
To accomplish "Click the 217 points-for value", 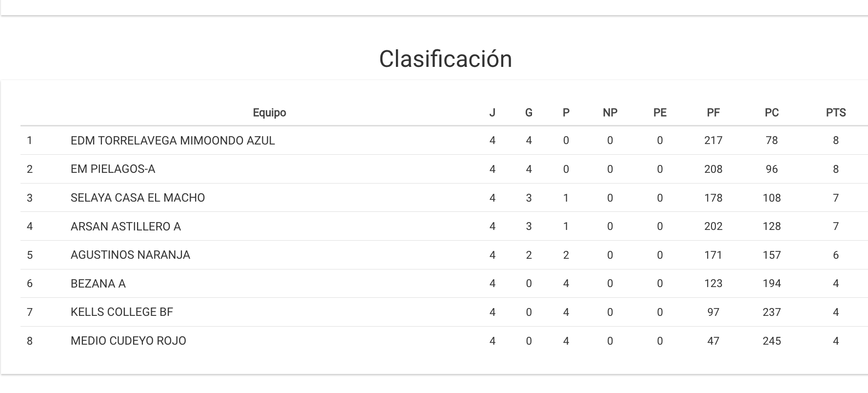I will tap(713, 141).
